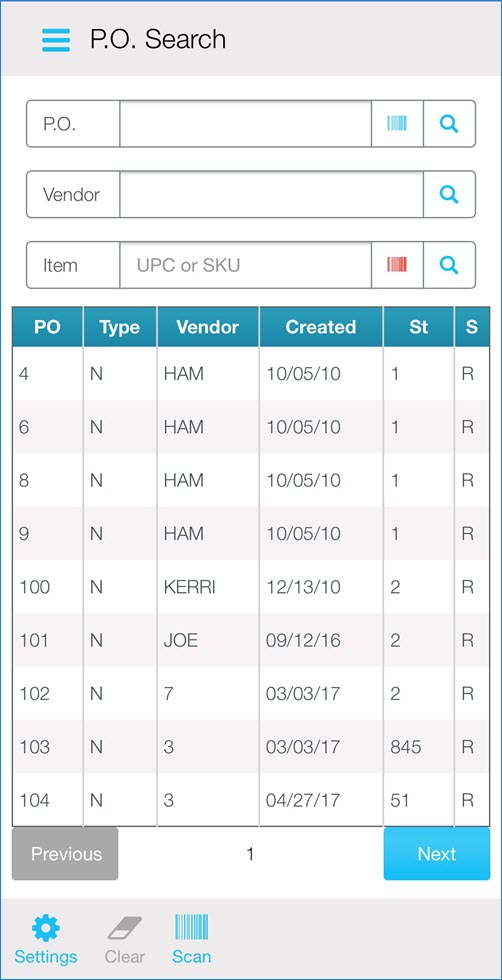The height and width of the screenshot is (980, 502).
Task: Go to the Next page
Action: tap(436, 854)
